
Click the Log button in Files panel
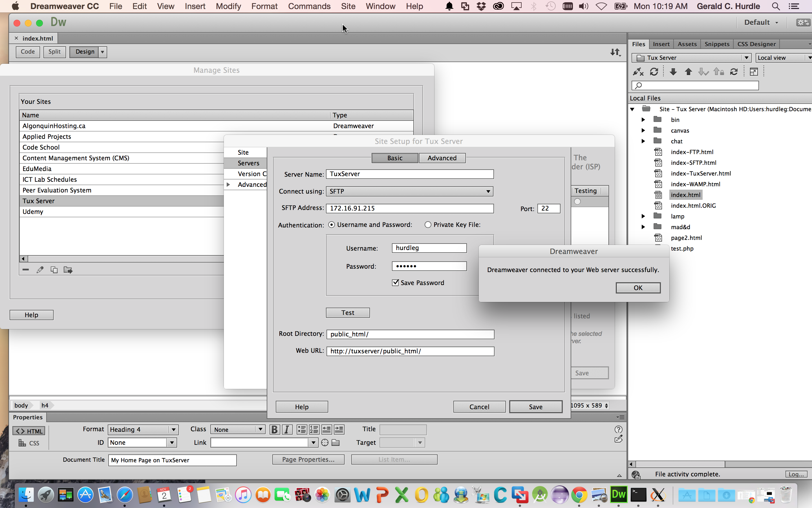(796, 474)
